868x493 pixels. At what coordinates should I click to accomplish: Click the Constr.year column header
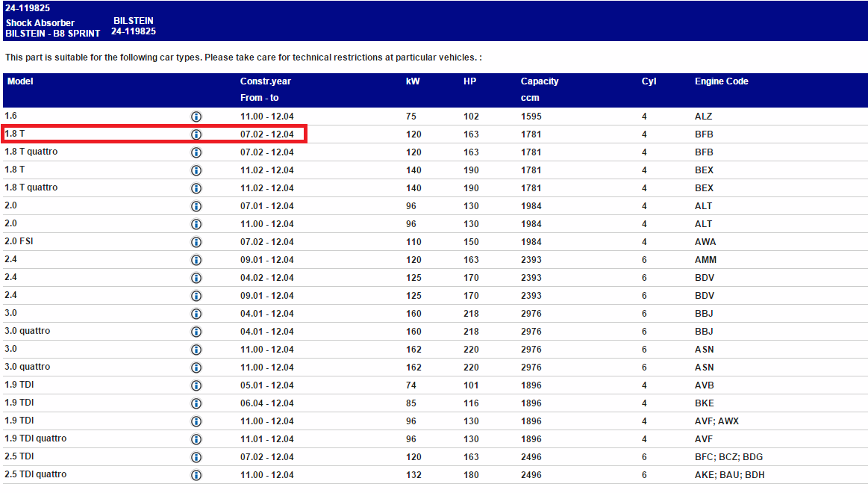265,81
